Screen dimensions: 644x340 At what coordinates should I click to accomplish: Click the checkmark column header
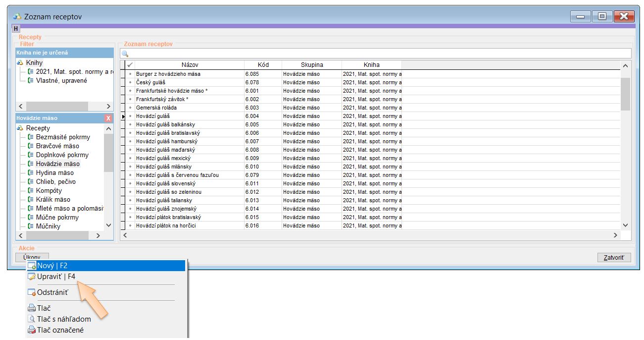(130, 65)
